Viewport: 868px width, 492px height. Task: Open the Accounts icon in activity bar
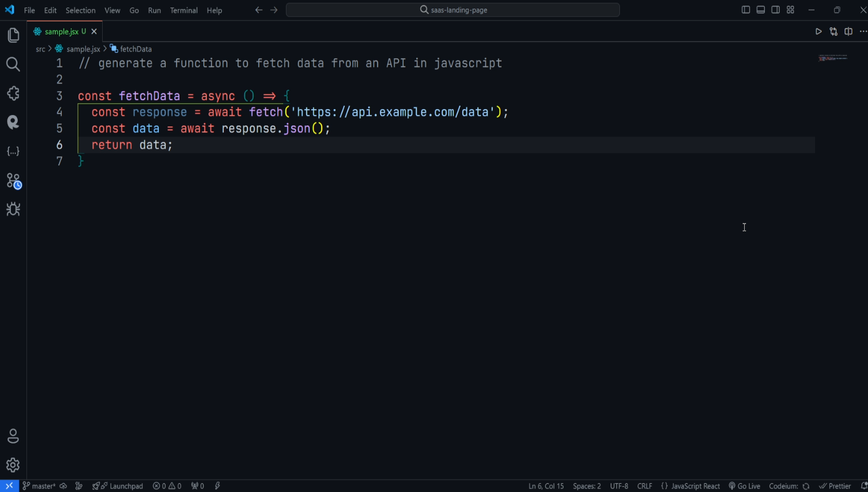pos(13,436)
